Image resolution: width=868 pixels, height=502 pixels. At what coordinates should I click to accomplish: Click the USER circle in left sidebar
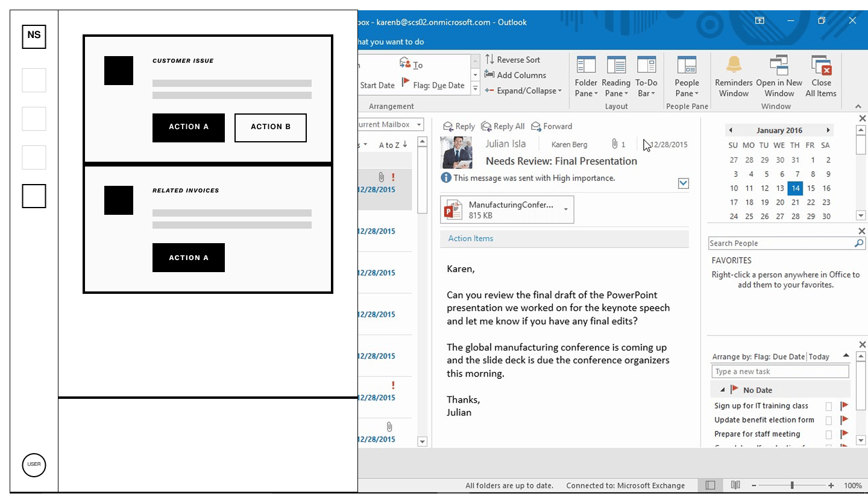pyautogui.click(x=34, y=465)
